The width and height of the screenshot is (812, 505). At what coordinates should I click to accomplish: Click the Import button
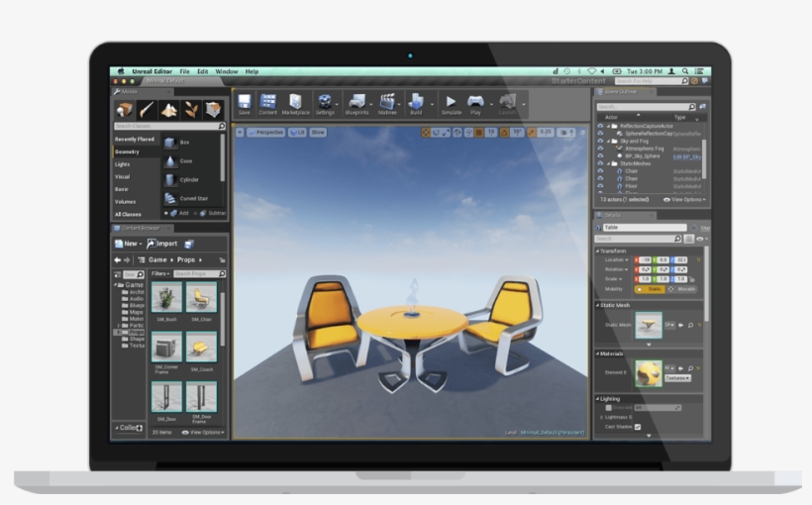pos(162,244)
